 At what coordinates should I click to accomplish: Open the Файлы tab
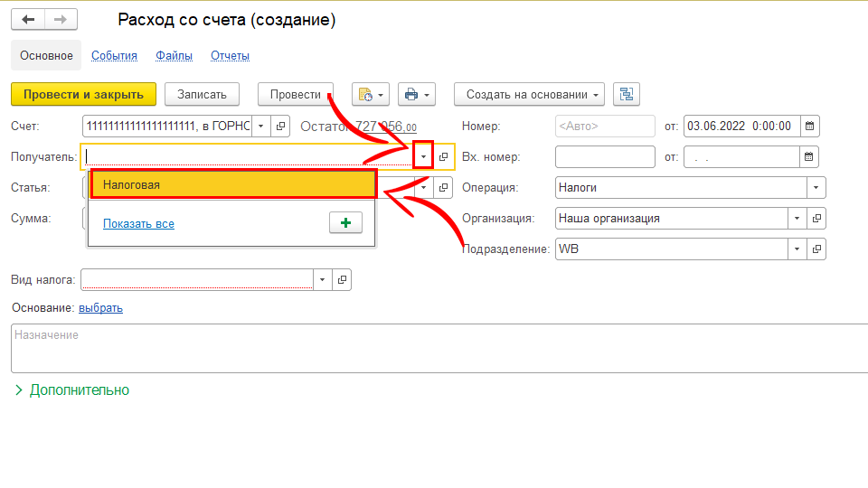[174, 56]
